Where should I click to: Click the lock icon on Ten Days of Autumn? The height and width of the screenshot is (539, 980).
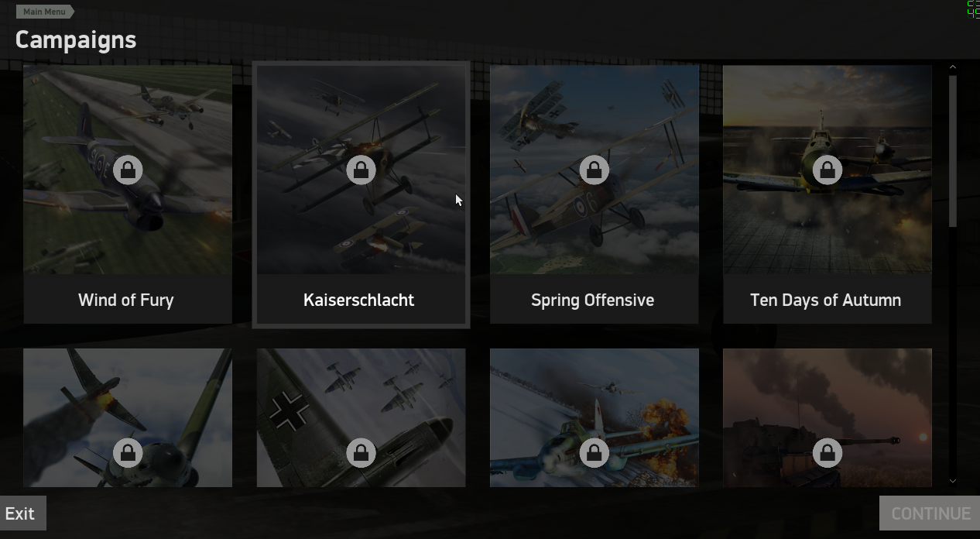[828, 170]
